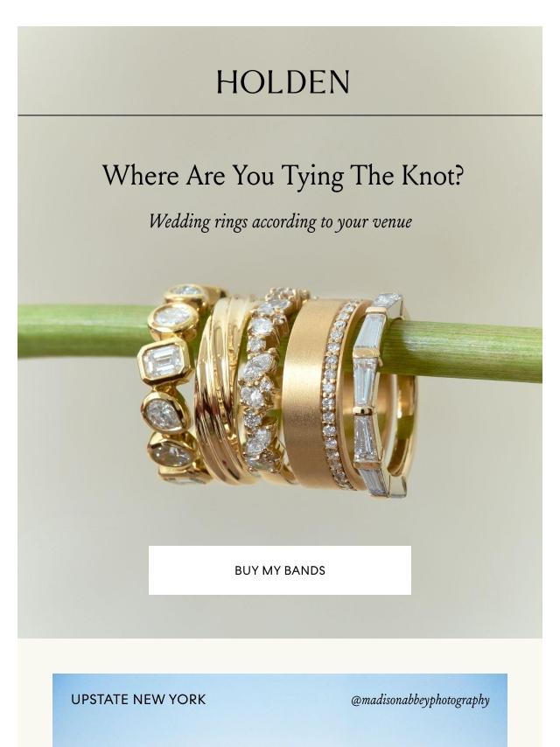Click the green flower stem left of rings
This screenshot has width=560, height=747.
83,332
